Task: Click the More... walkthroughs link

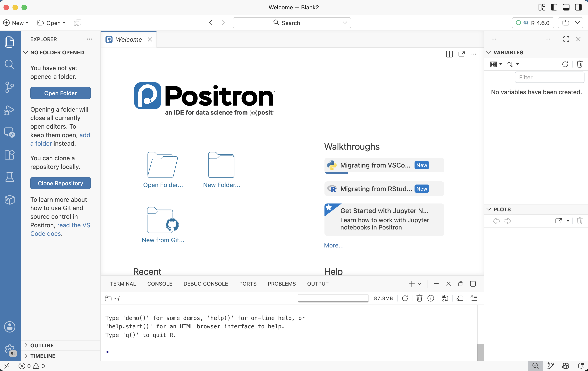Action: (x=334, y=245)
